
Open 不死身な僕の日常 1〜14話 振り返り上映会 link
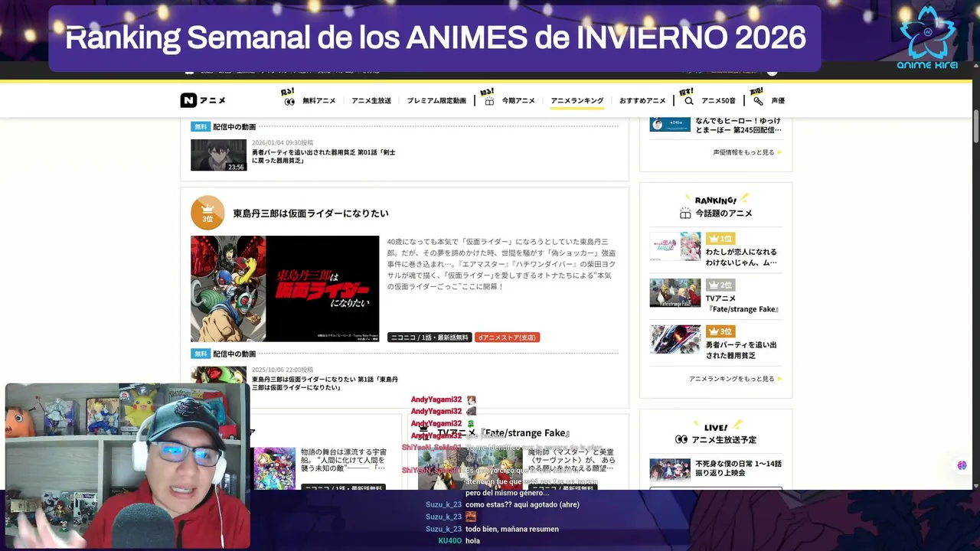(x=738, y=468)
